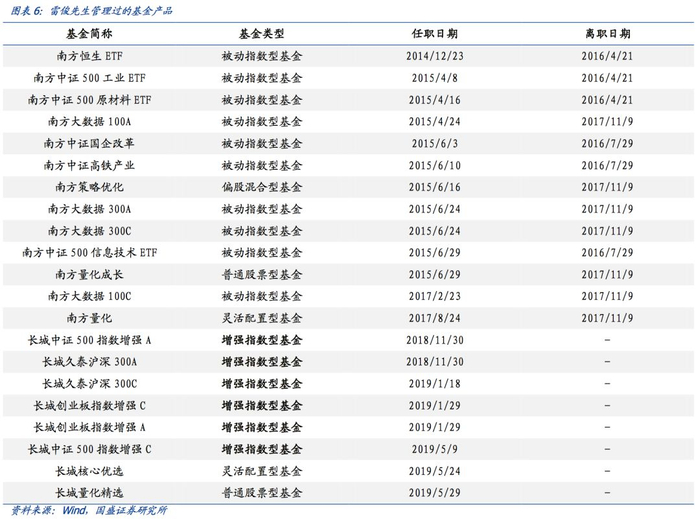Click start date 2017/8/24
700x521 pixels.
(x=434, y=318)
